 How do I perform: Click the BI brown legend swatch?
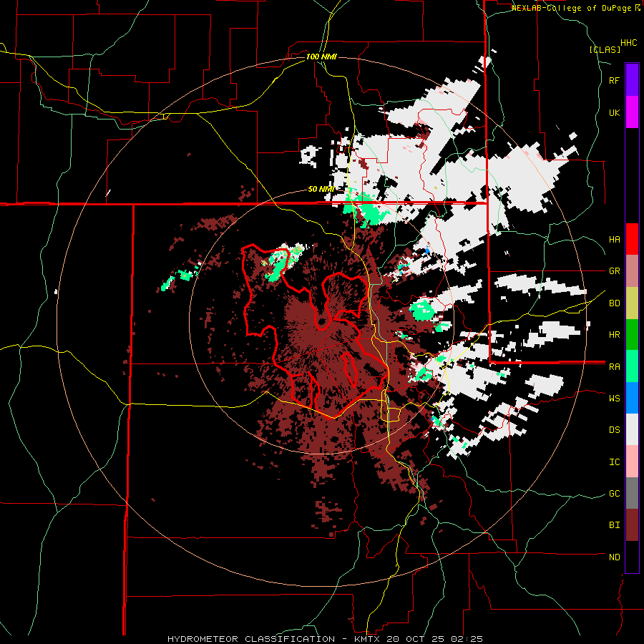pos(632,525)
